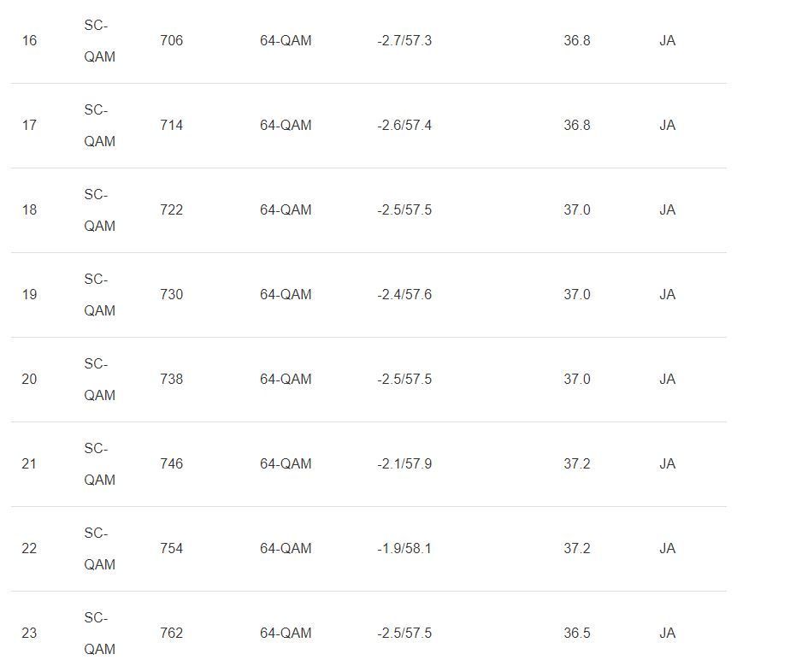Click frequency value 762
Screen dimensions: 790x672
[x=171, y=633]
